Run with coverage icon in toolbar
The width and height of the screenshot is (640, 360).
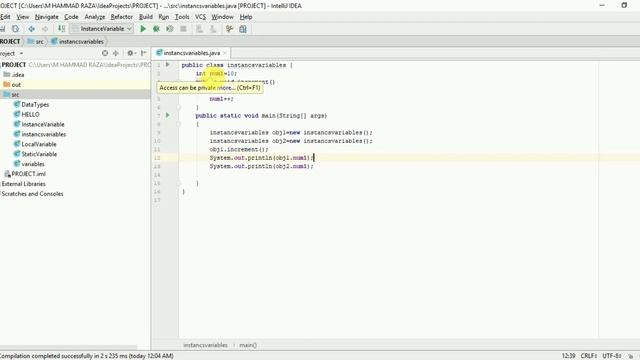coord(170,29)
